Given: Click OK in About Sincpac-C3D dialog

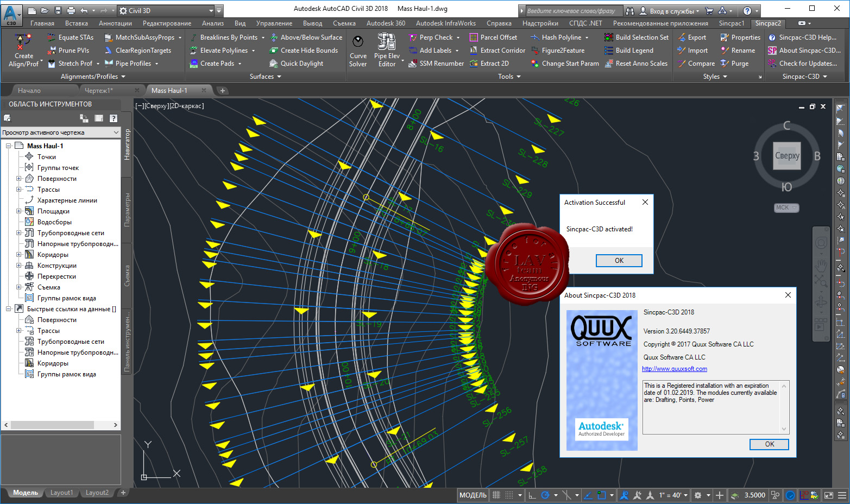Looking at the screenshot, I should [769, 444].
